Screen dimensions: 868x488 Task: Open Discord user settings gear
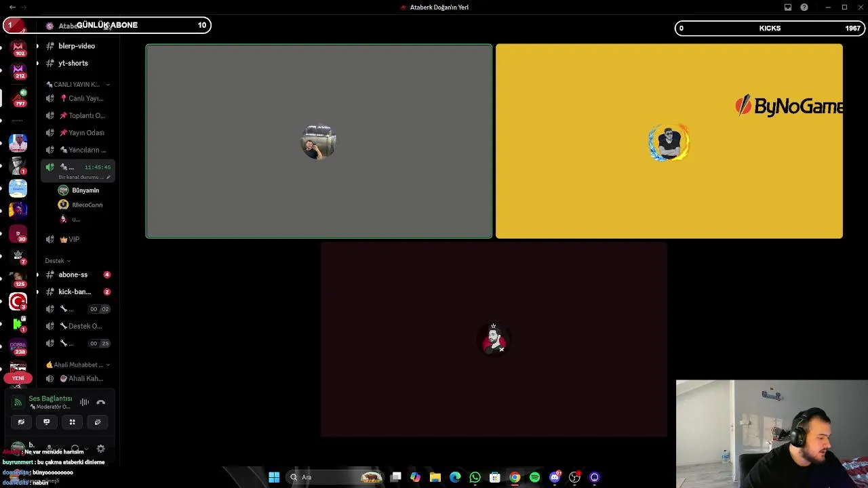(x=101, y=449)
